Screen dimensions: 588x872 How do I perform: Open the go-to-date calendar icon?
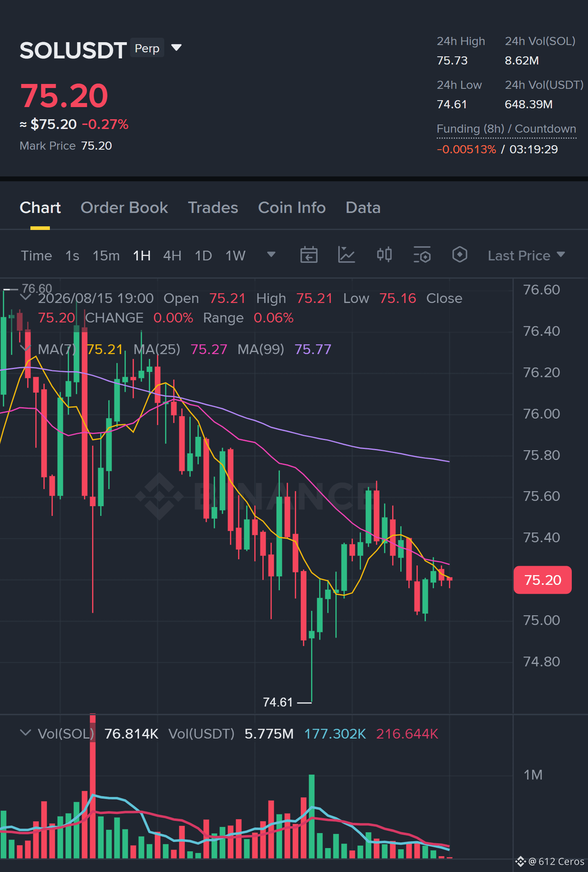[x=309, y=255]
